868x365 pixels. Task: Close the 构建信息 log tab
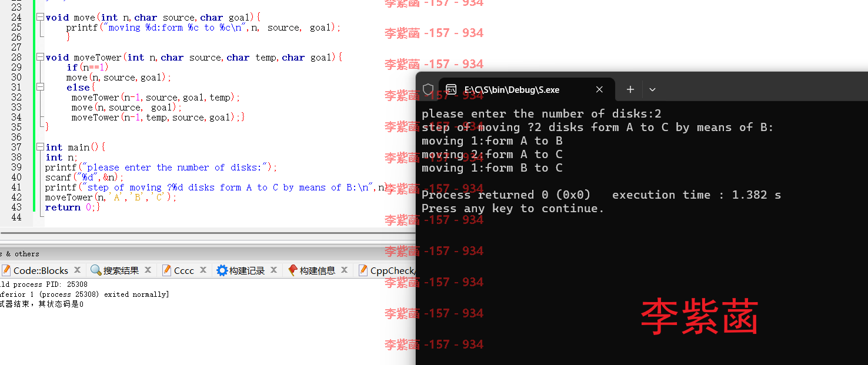(x=344, y=270)
